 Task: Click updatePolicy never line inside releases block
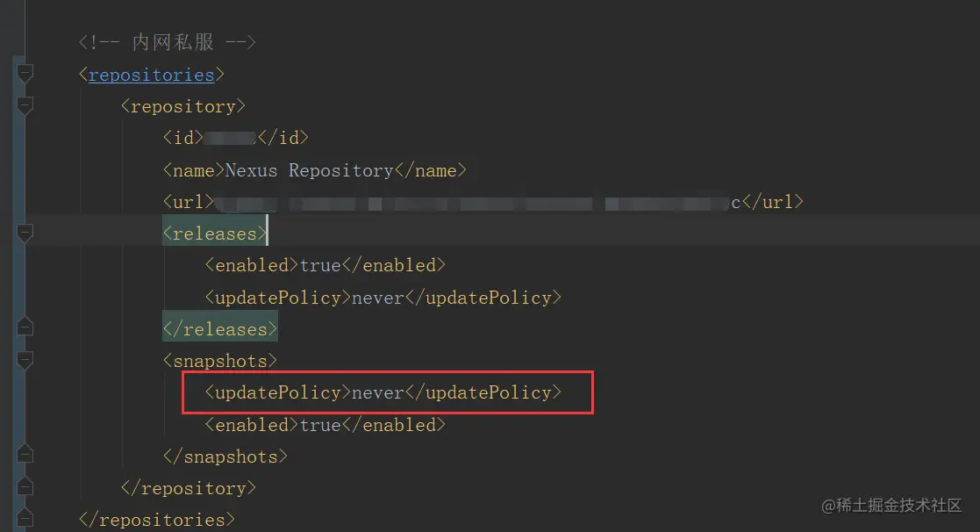pos(383,298)
